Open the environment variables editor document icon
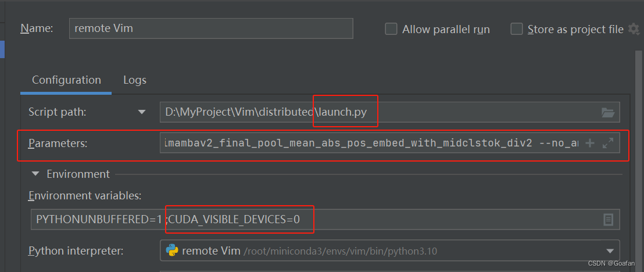Viewport: 644px width, 272px height. click(609, 220)
